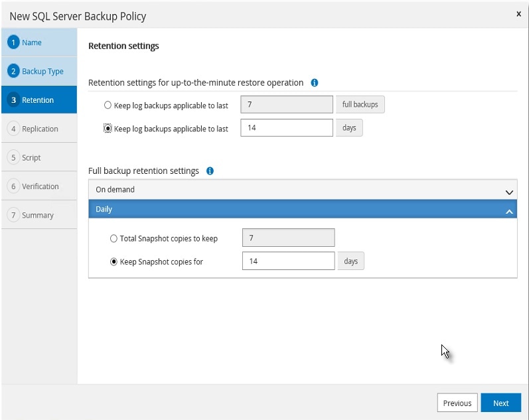Image resolution: width=529 pixels, height=420 pixels.
Task: Choose Total Snapshot copies to keep option
Action: point(113,238)
